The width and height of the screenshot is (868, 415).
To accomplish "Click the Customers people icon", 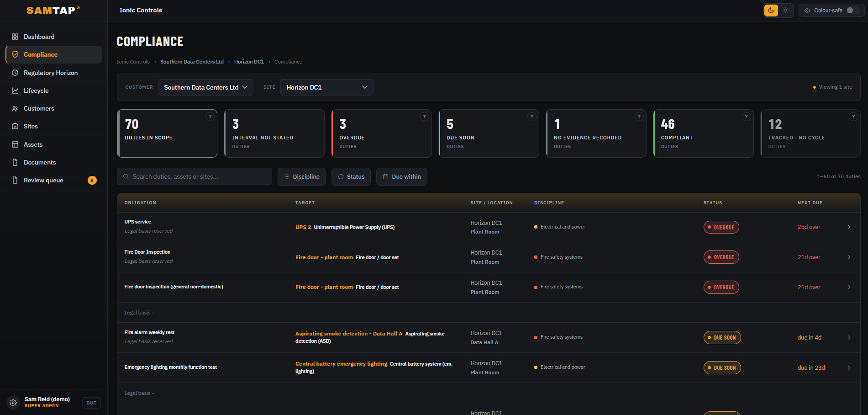I will tap(15, 108).
